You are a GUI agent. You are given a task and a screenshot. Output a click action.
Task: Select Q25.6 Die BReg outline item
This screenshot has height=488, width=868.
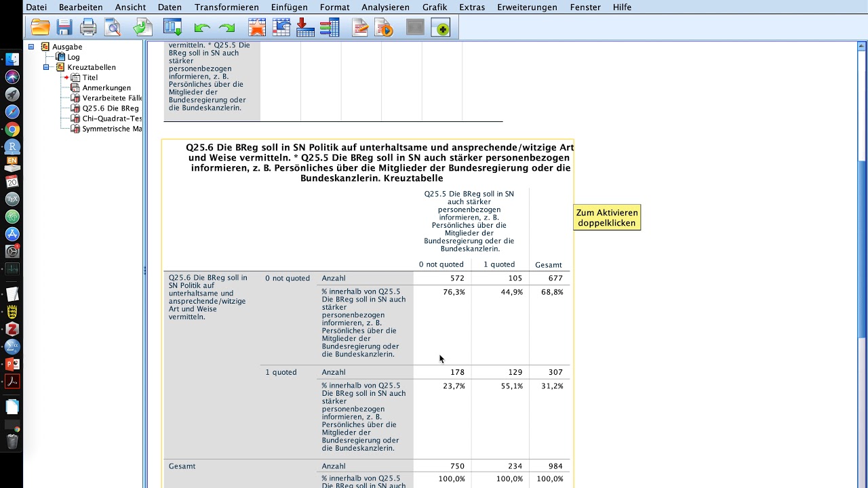pos(111,108)
